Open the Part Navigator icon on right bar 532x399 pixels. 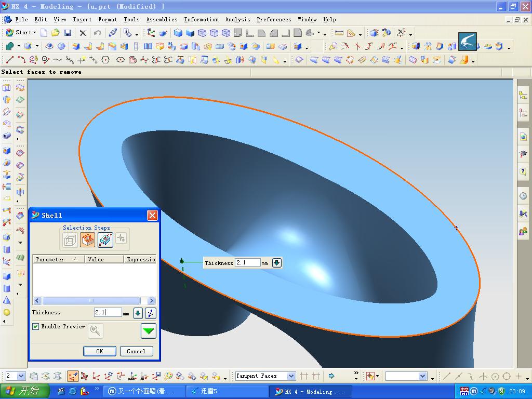point(523,112)
